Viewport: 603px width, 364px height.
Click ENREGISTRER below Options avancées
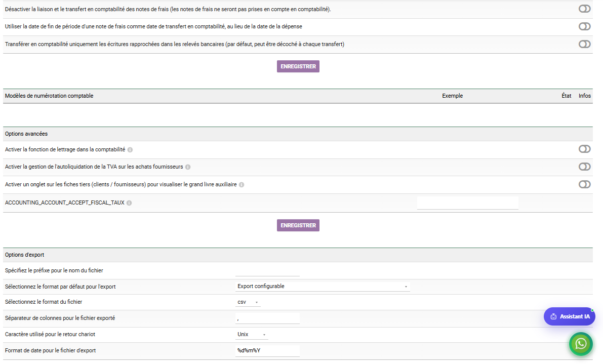(x=298, y=225)
